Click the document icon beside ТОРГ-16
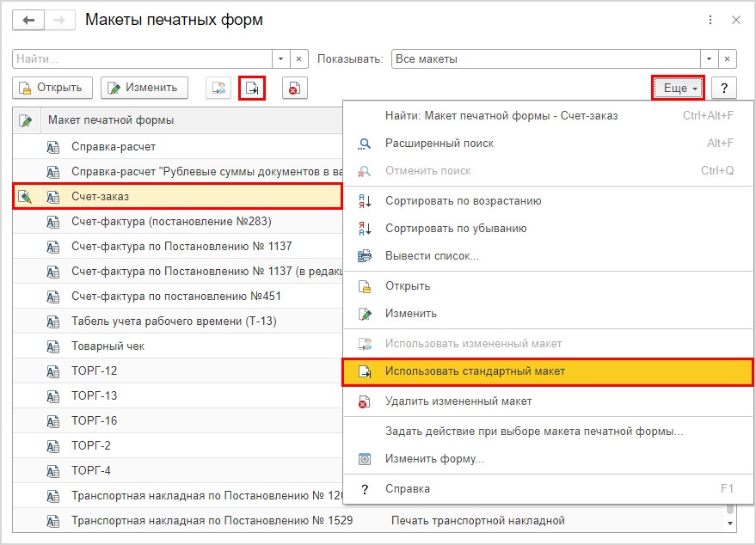 53,421
